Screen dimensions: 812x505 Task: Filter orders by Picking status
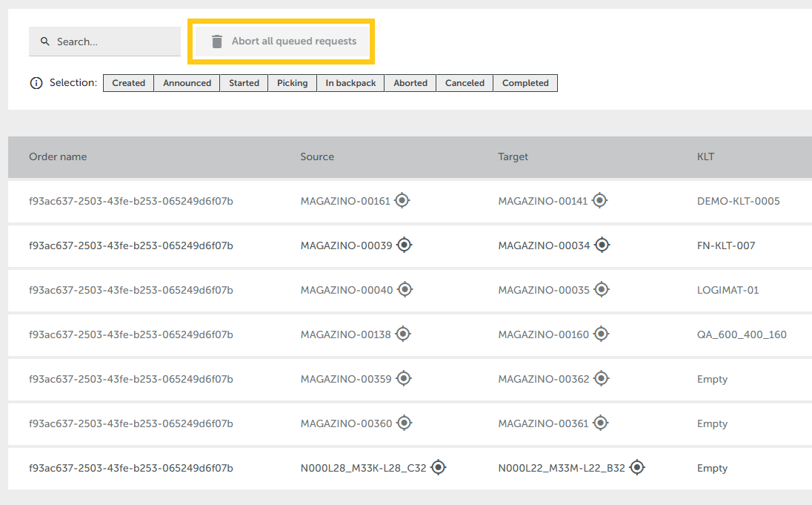292,83
